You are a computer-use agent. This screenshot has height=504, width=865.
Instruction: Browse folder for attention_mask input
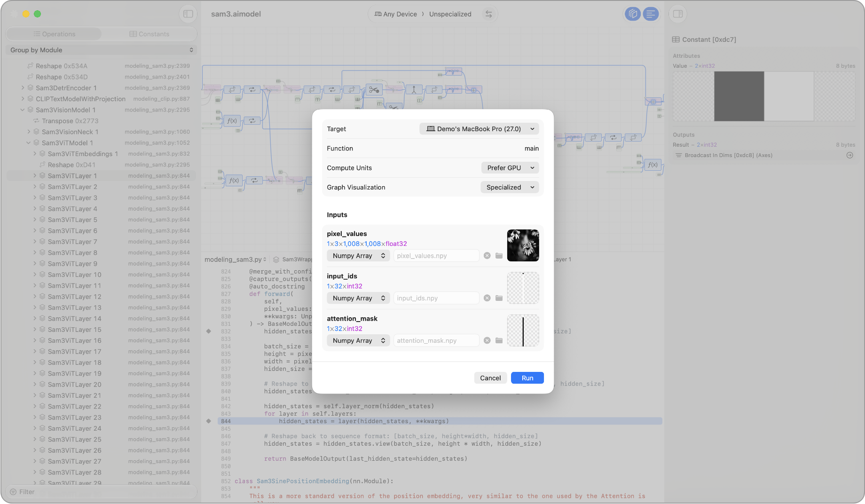[499, 340]
